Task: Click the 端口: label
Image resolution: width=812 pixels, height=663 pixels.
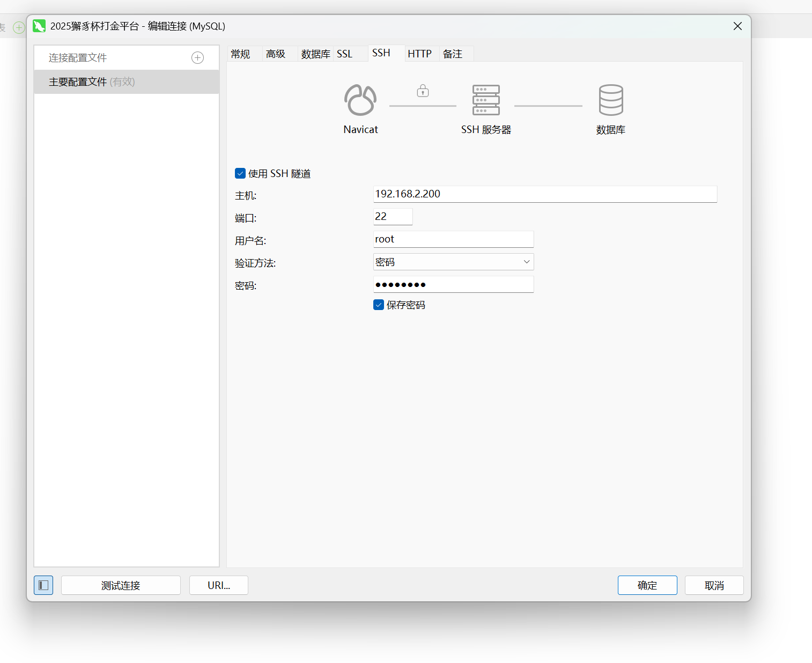Action: [246, 218]
